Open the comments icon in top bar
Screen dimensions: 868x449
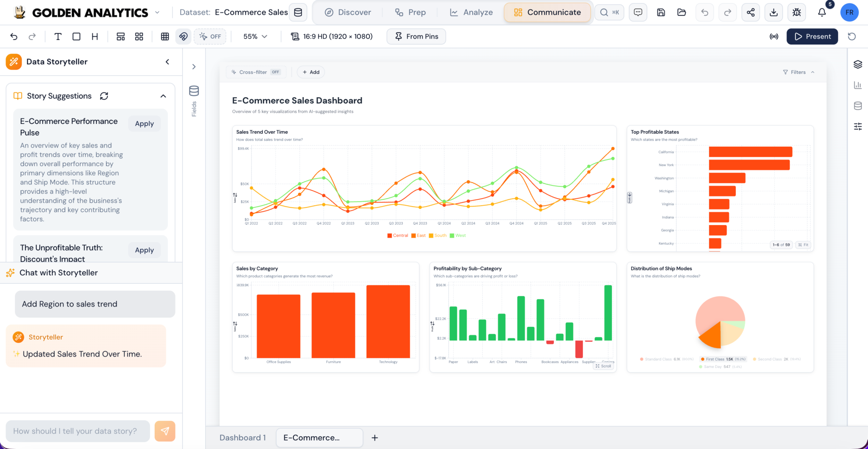pos(638,12)
